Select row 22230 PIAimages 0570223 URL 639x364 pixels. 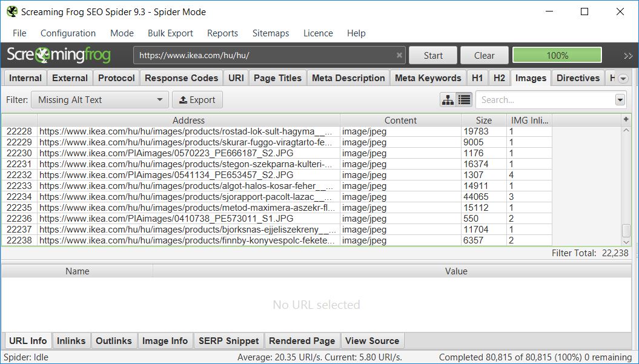[x=277, y=153]
